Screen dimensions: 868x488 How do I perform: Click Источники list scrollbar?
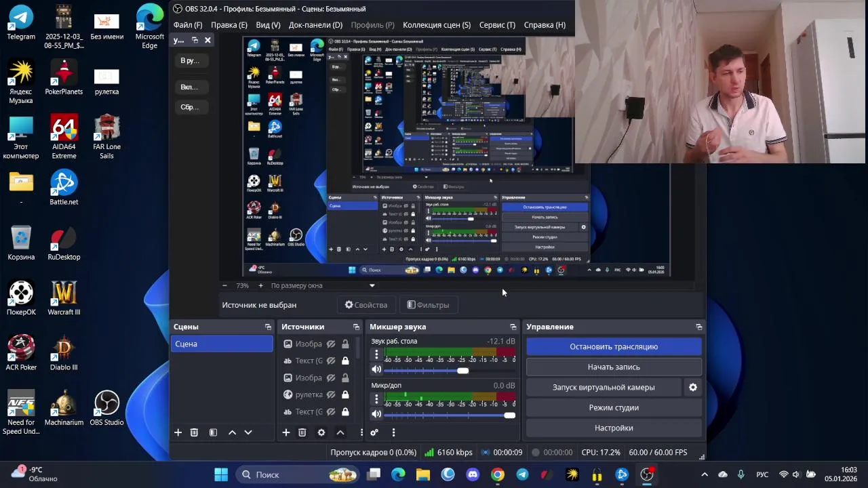357,347
